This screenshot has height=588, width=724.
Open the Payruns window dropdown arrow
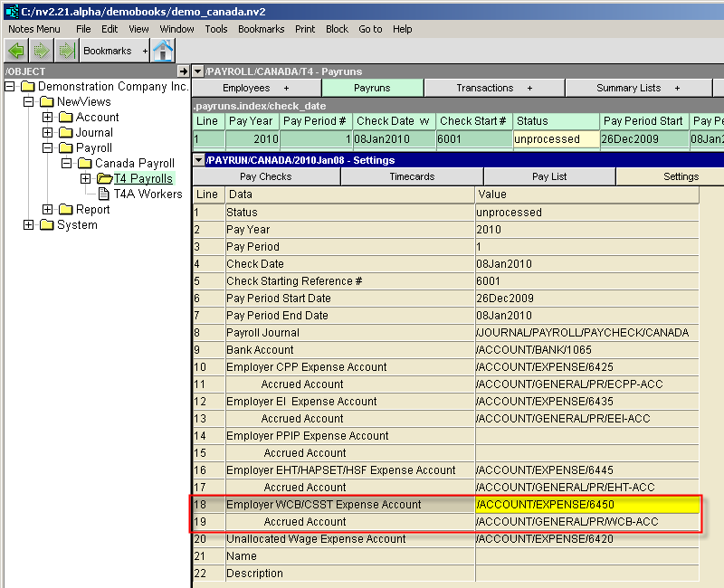click(x=198, y=71)
